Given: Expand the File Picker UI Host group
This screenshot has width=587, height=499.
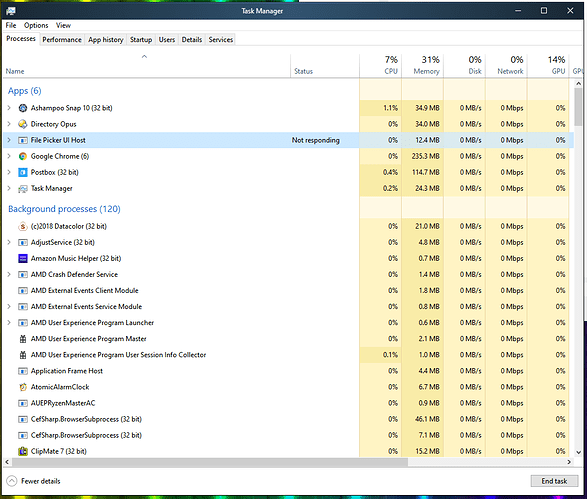Looking at the screenshot, I should coord(9,140).
